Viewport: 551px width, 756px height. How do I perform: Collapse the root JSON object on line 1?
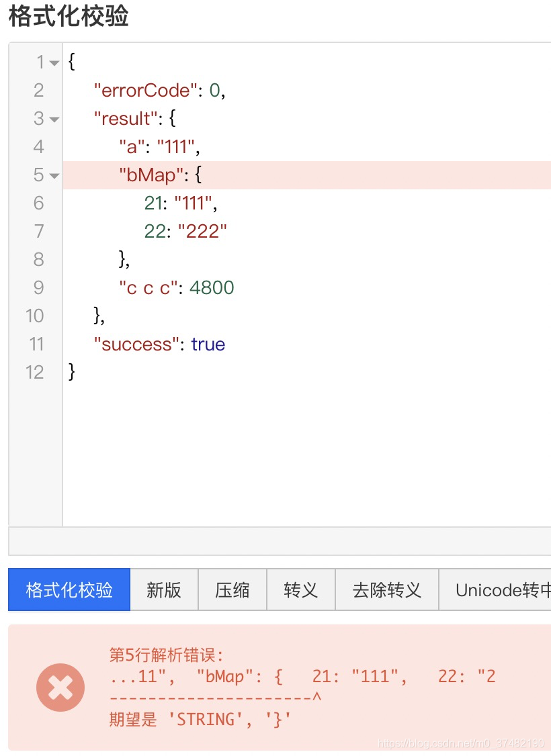(x=54, y=62)
